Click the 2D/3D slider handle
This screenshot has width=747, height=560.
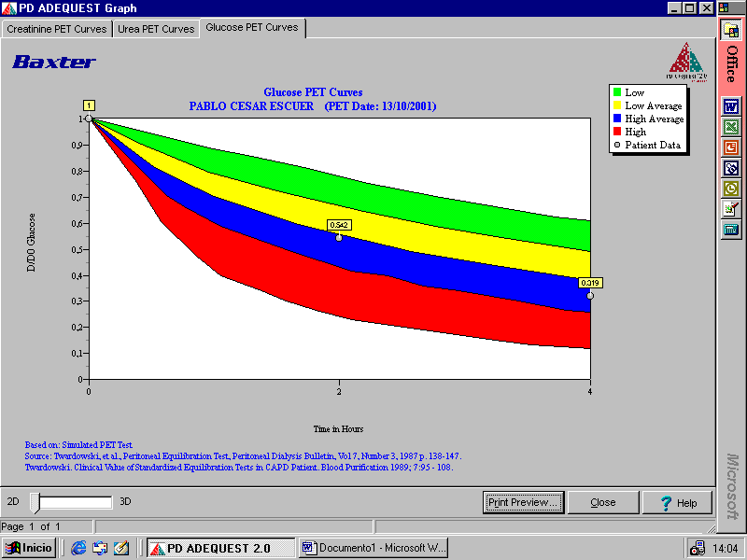pos(35,502)
